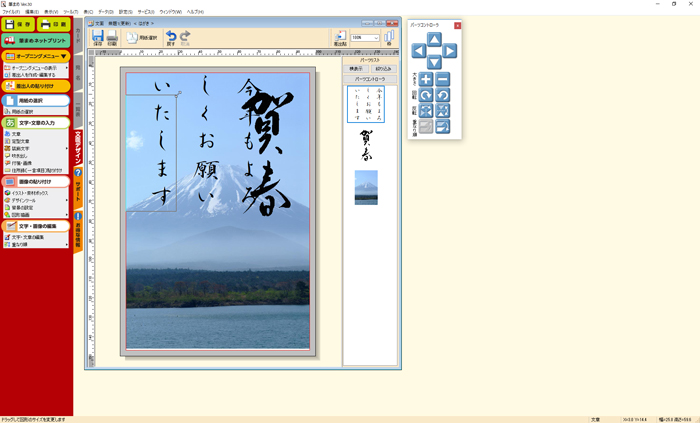Select the 賀春 calligraphy thumbnail in parts list
This screenshot has width=700, height=423.
[366, 144]
